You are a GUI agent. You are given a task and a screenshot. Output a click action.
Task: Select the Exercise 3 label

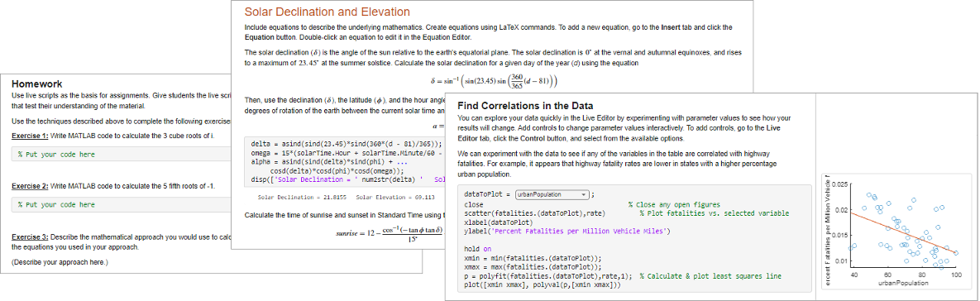click(x=30, y=237)
